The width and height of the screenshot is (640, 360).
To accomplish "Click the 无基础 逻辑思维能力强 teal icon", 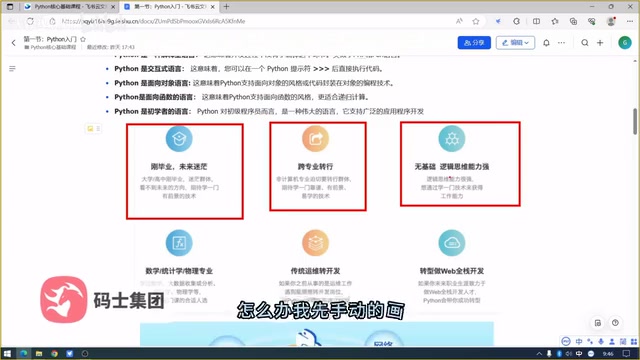I will pos(451,138).
